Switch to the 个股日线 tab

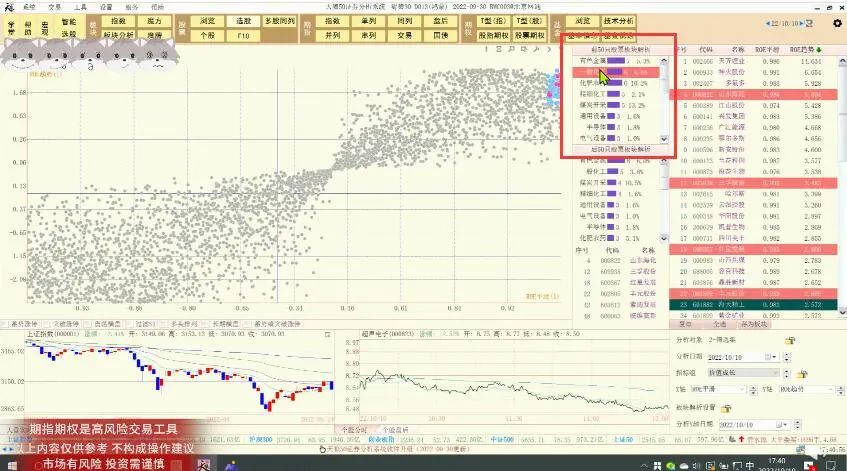[395, 430]
